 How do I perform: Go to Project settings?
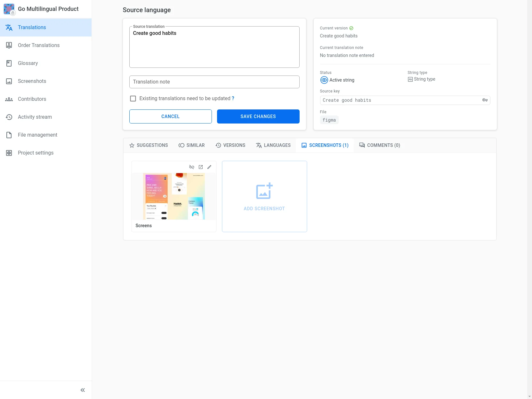[x=36, y=153]
